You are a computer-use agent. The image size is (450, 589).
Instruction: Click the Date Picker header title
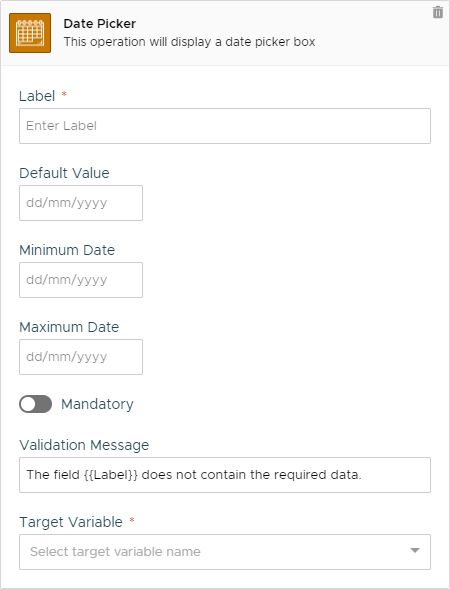coord(100,24)
